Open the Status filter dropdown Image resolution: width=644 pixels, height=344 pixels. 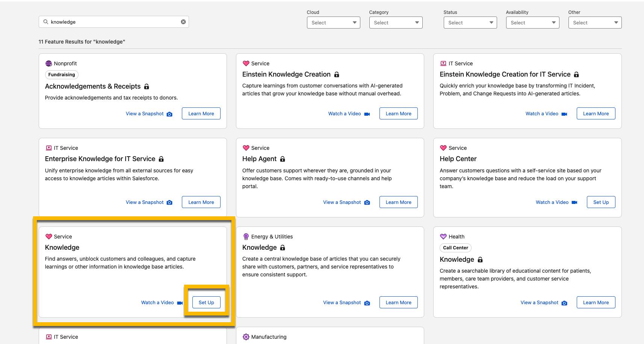[470, 23]
